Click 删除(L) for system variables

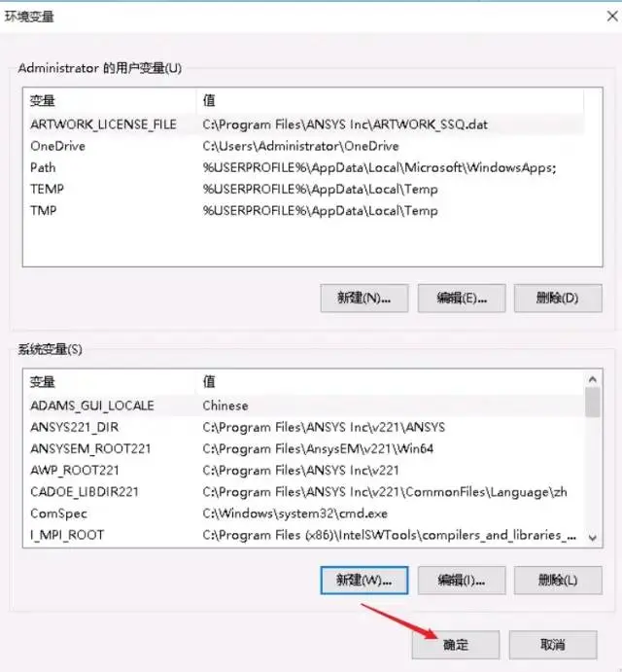pos(558,581)
